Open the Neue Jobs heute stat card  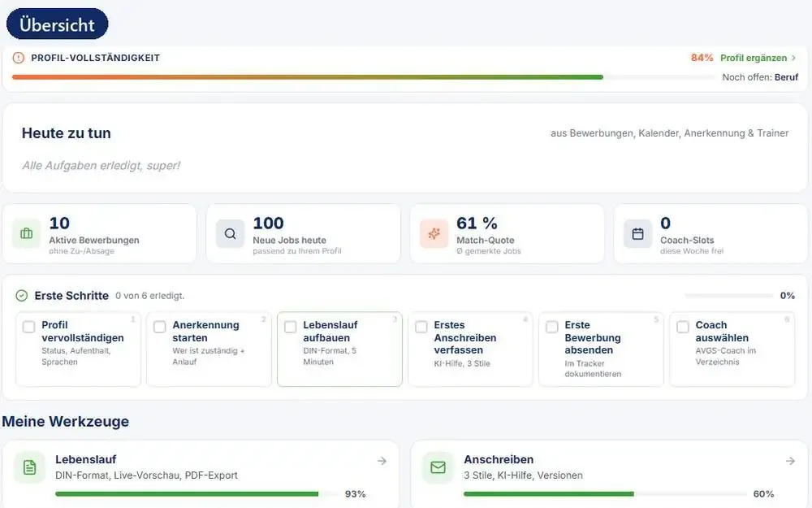303,234
